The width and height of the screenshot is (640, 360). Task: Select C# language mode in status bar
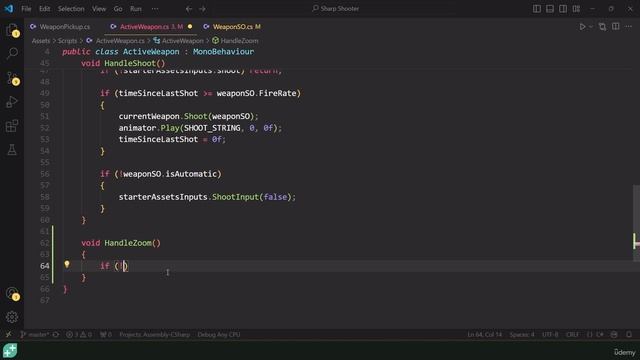(x=595, y=334)
